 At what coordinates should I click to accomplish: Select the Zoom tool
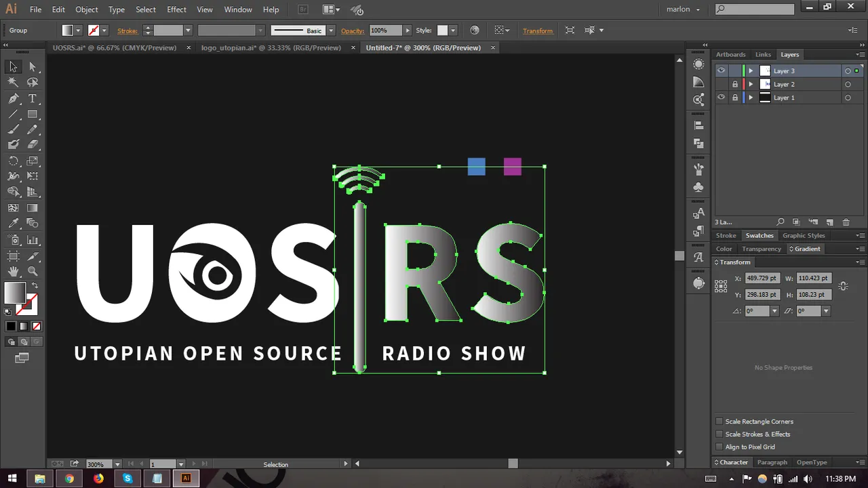click(x=33, y=272)
